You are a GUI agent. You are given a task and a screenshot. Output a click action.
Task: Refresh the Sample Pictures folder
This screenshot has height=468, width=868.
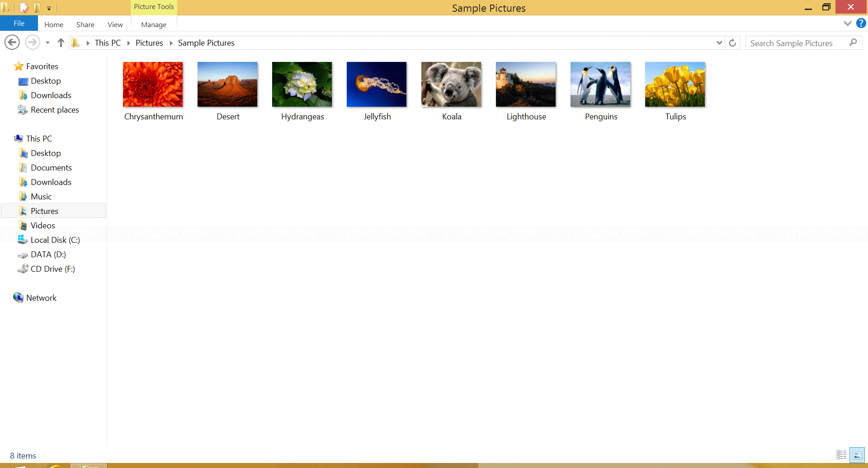(x=732, y=43)
